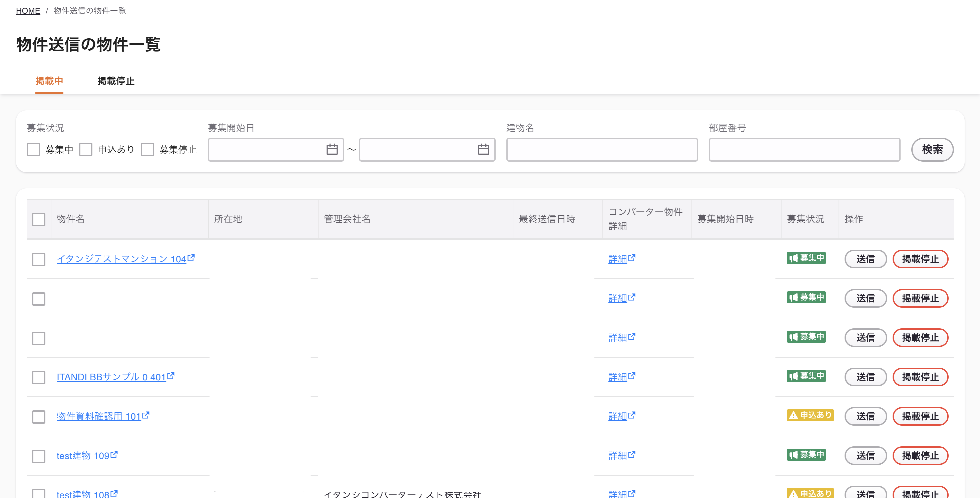Focus the 募集開始日 start date field
Viewport: 980px width, 498px height.
(276, 149)
